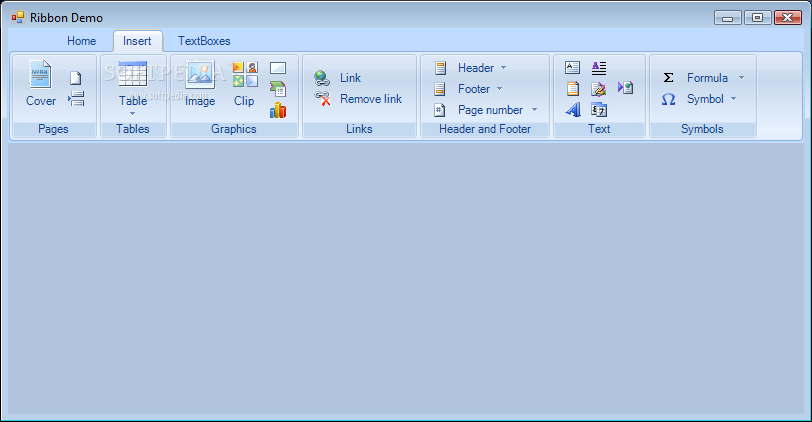Open the Clip art button
The image size is (812, 422).
click(x=244, y=84)
